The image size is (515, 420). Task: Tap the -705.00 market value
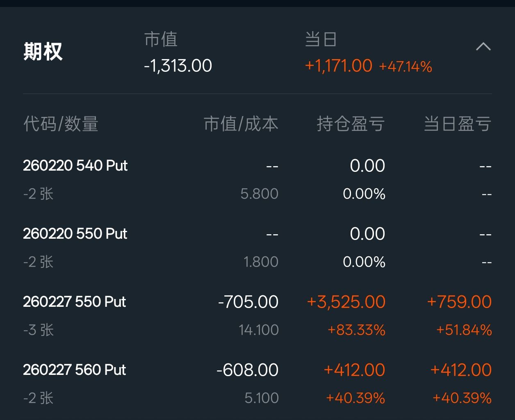tap(248, 302)
